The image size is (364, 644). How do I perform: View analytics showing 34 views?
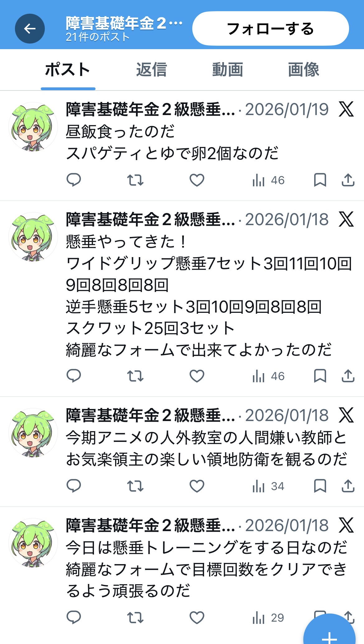[268, 486]
